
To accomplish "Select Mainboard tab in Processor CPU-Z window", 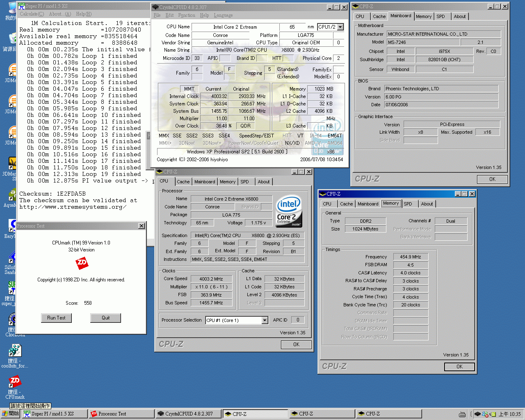I will [x=205, y=182].
